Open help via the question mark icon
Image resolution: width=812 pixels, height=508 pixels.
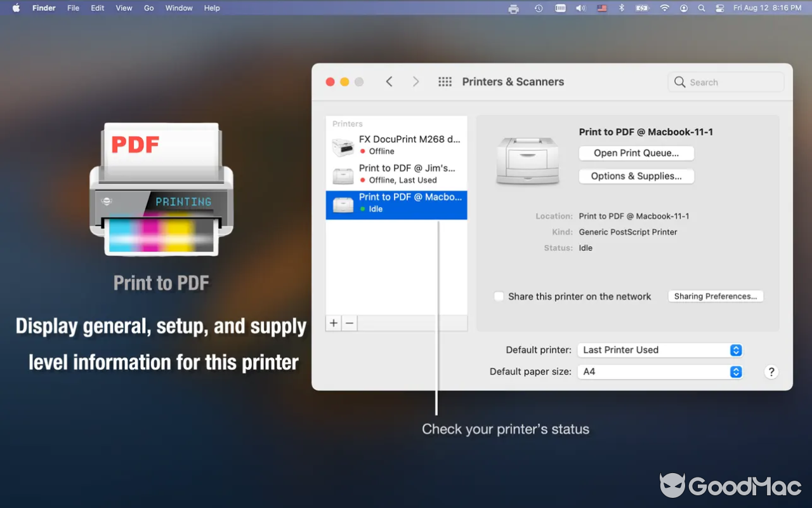771,371
